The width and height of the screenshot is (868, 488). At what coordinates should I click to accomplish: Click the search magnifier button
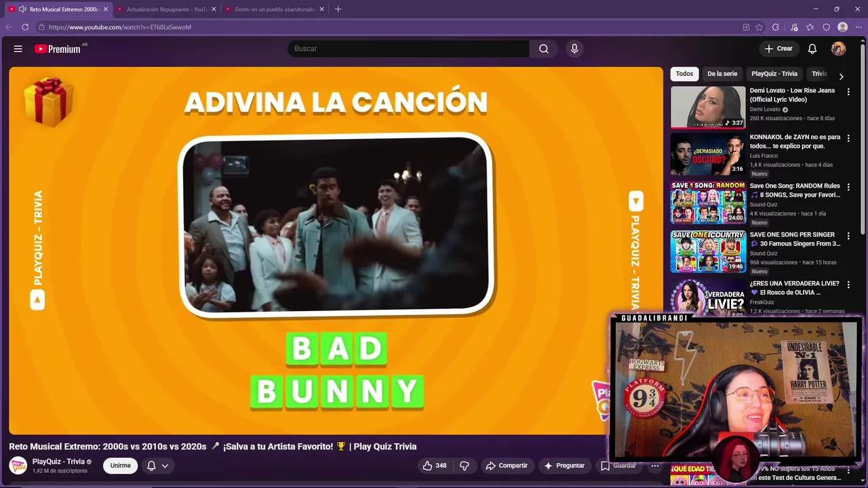click(544, 49)
